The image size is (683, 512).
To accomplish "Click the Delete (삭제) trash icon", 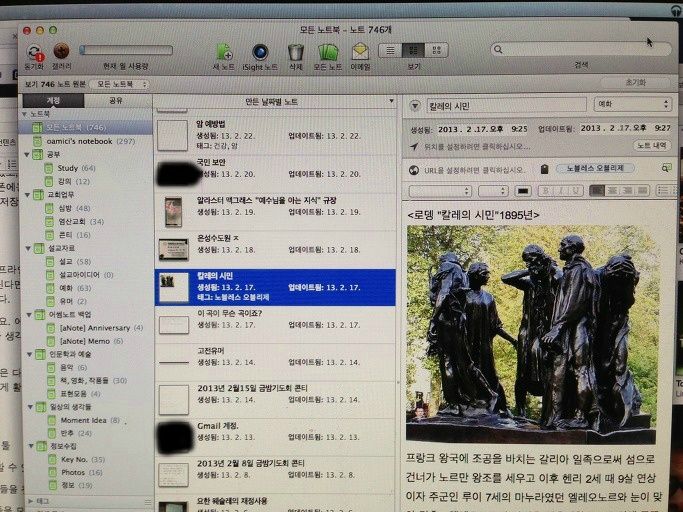I will pyautogui.click(x=296, y=52).
